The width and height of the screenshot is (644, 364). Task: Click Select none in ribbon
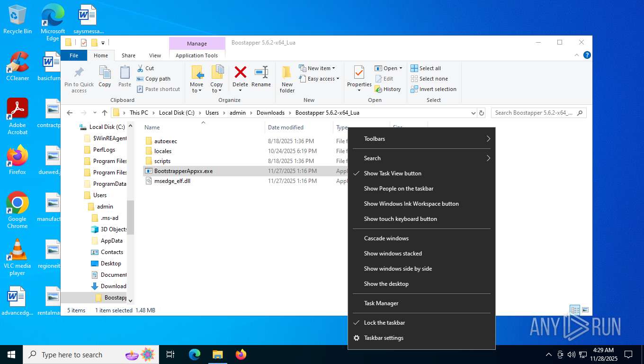pyautogui.click(x=429, y=79)
